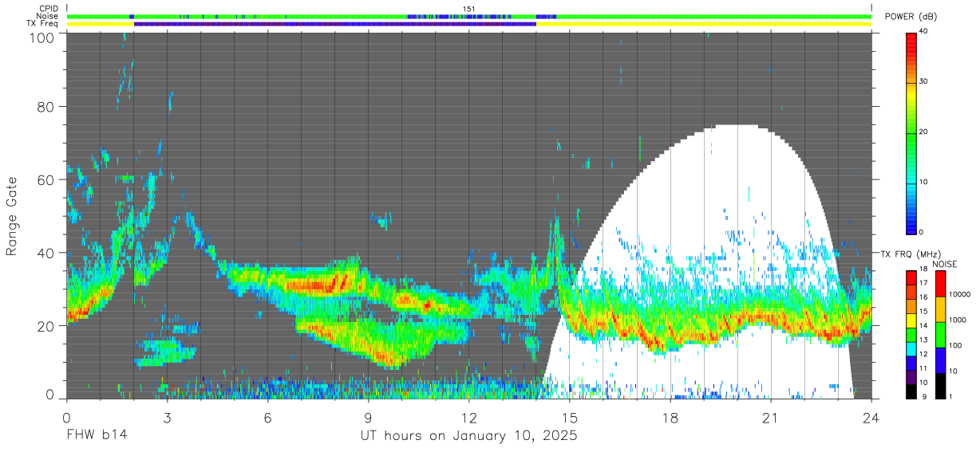Click the Noise status strip above the plot
The image size is (980, 452).
(x=469, y=16)
